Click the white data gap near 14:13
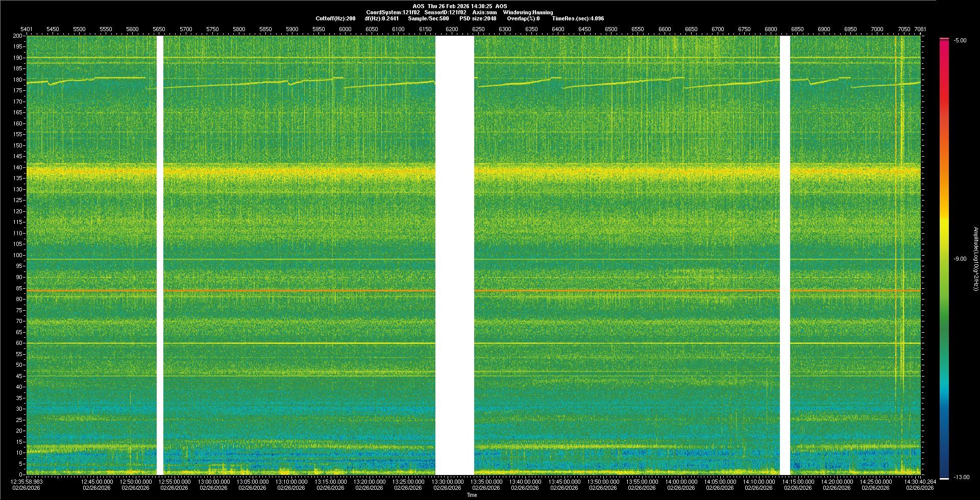This screenshot has height=500, width=980. coord(785,255)
